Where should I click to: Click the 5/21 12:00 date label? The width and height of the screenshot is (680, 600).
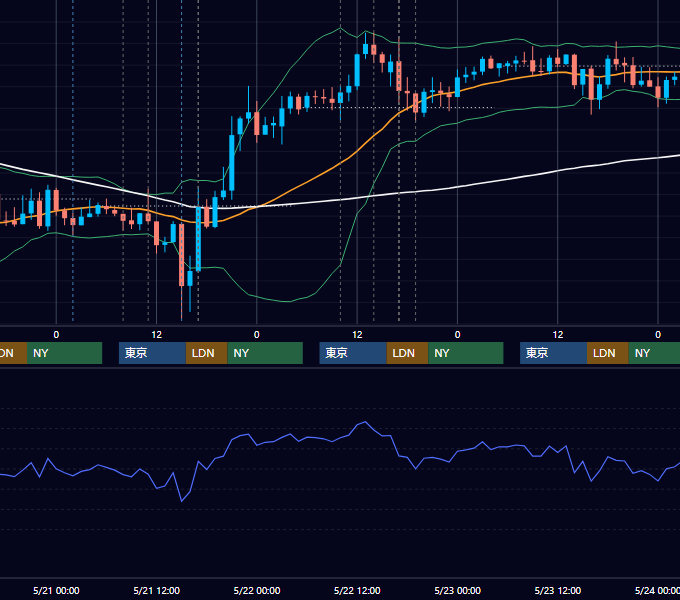pos(157,590)
